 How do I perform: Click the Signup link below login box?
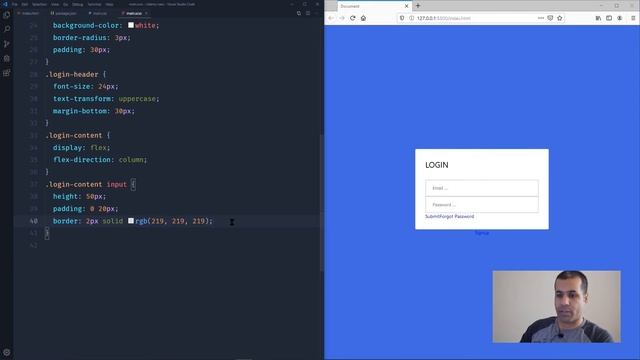tap(482, 233)
